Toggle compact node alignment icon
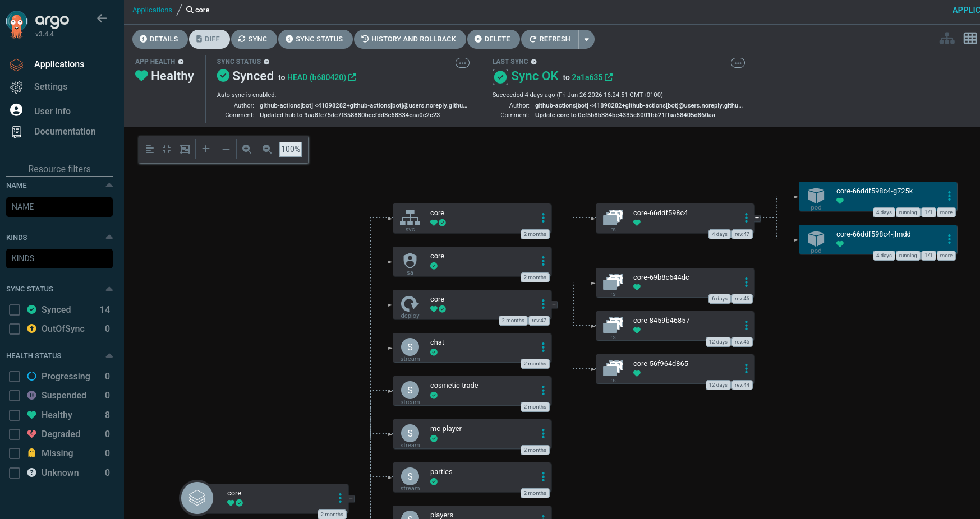Viewport: 980px width, 519px height. [149, 149]
